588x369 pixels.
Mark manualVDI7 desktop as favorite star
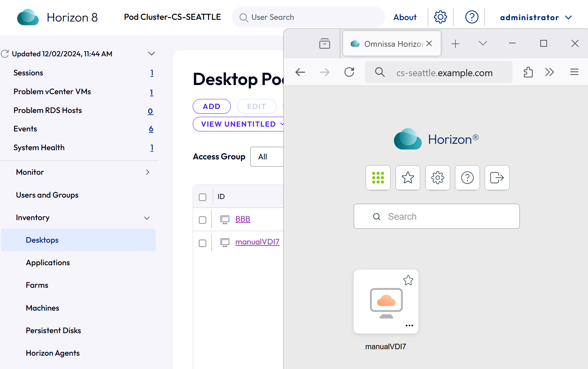(x=408, y=280)
